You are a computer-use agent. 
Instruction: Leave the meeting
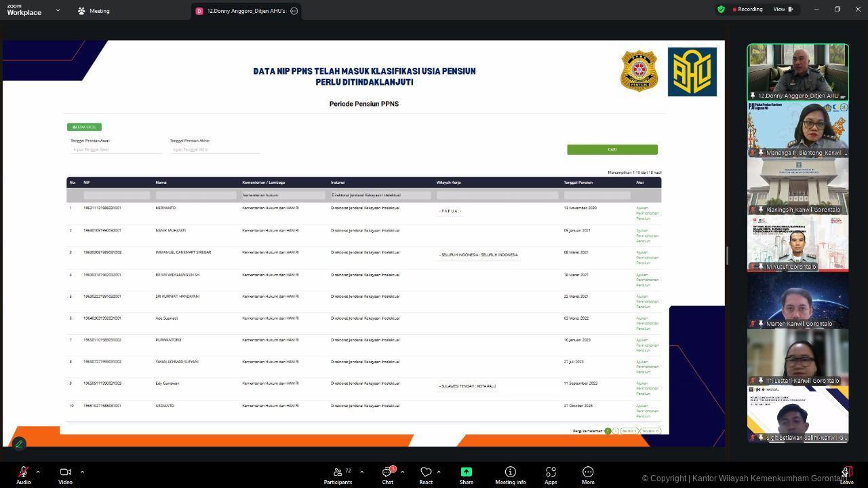tap(847, 472)
